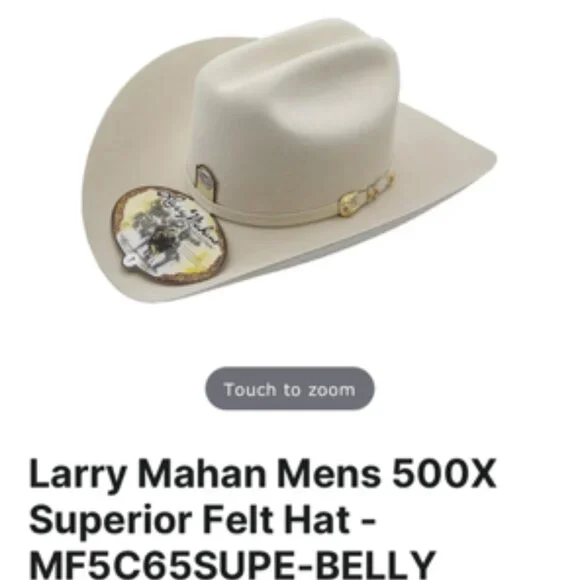Click the gold buckle on the hatband
Viewport: 580px width, 580px height.
(x=350, y=203)
